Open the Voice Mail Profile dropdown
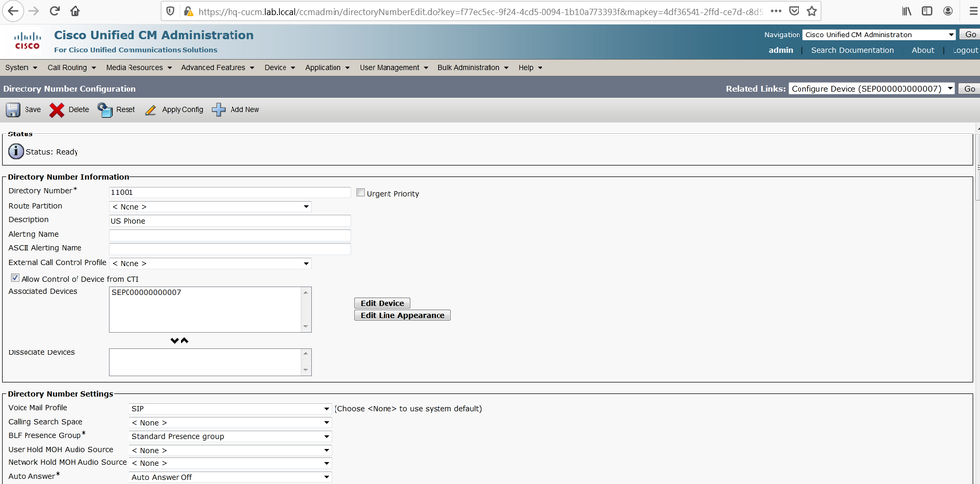The image size is (980, 484). pyautogui.click(x=230, y=409)
